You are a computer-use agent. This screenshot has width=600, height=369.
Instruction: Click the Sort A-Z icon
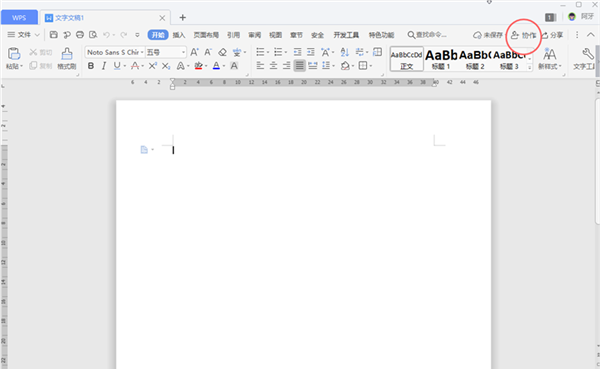tap(344, 52)
